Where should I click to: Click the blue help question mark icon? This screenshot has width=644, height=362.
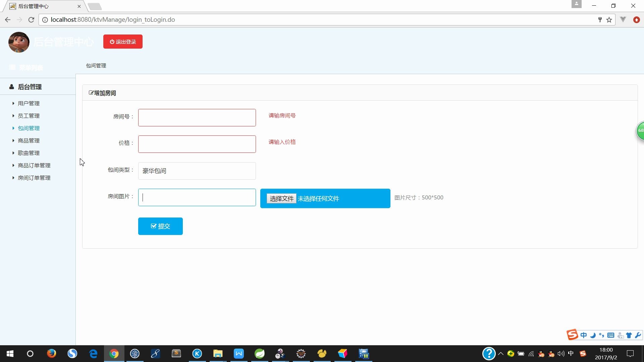point(489,354)
